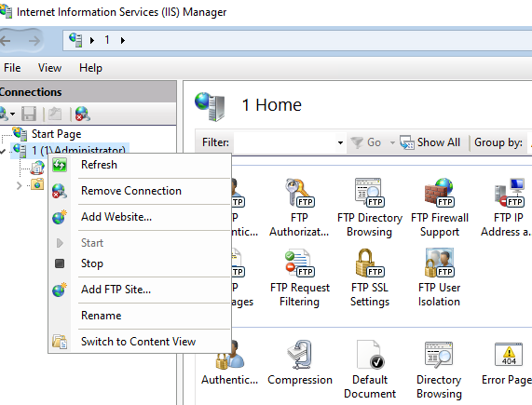The image size is (532, 405).
Task: Click the Connections panel header
Action: [88, 92]
